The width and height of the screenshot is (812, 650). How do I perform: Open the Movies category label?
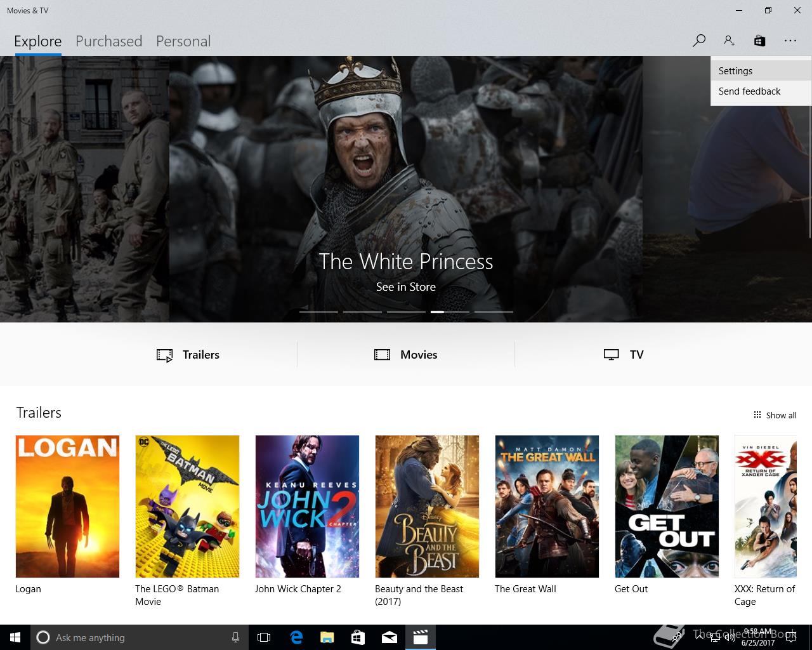click(x=419, y=355)
